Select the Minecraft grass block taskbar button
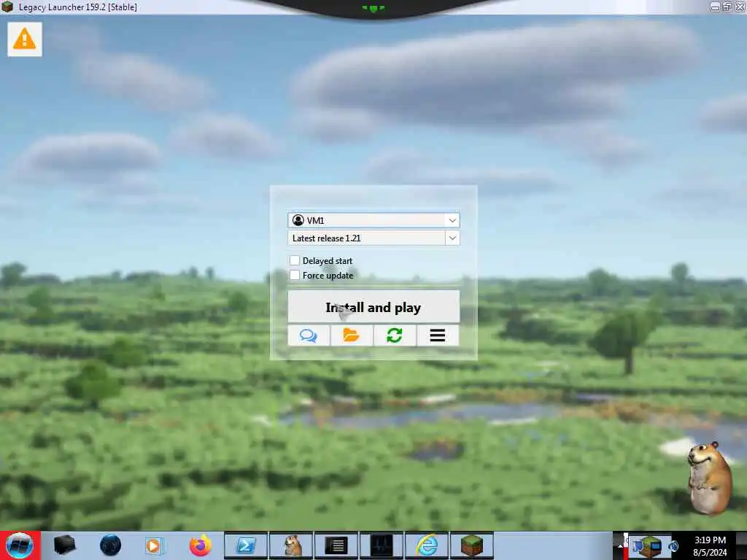The height and width of the screenshot is (560, 747). pyautogui.click(x=472, y=545)
